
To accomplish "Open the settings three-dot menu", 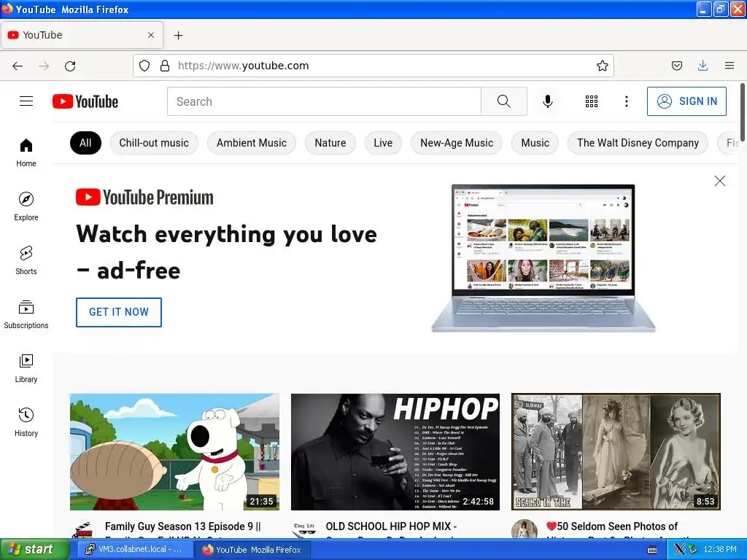I will 626,101.
